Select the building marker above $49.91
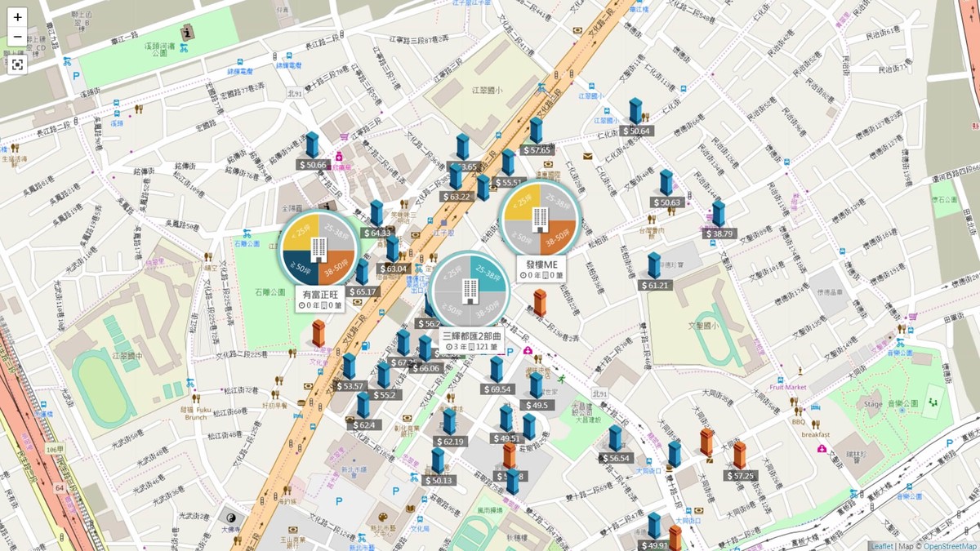The height and width of the screenshot is (551, 980). pyautogui.click(x=654, y=526)
